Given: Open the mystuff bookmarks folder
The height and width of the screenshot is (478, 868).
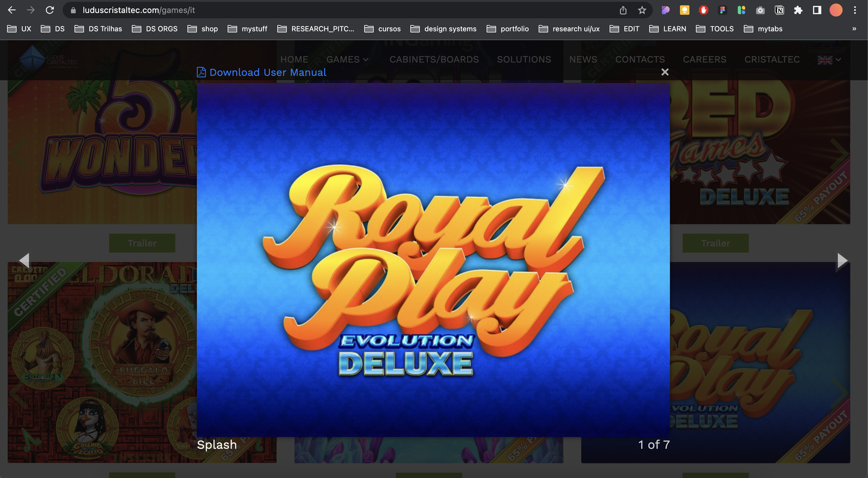Looking at the screenshot, I should [247, 29].
